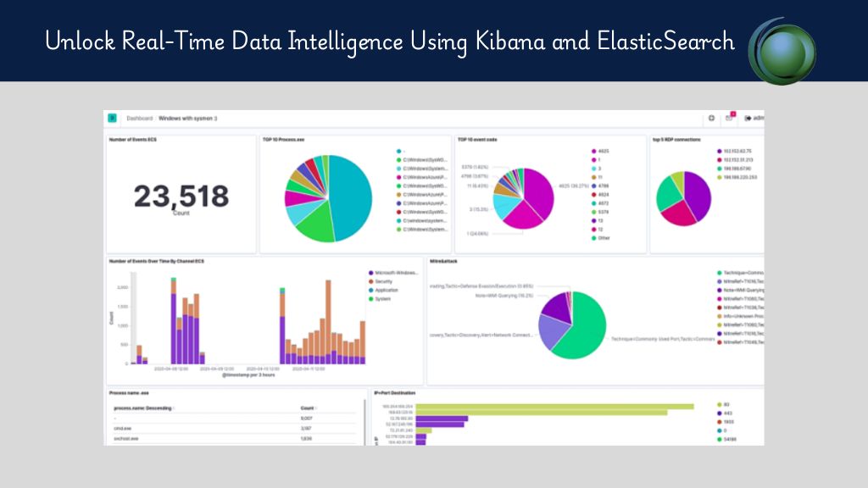The image size is (868, 488).
Task: Click the 'IP+Port Destination' panel title
Action: 395,393
